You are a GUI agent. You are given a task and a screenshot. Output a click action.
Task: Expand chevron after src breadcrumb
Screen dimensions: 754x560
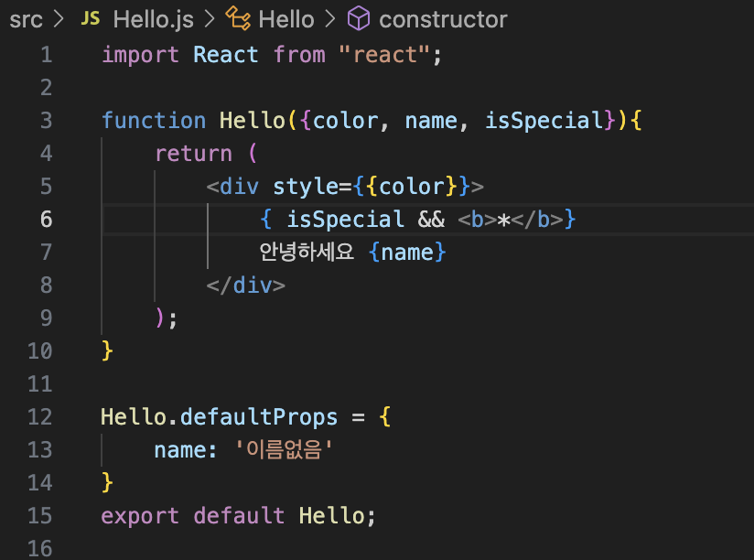click(59, 19)
